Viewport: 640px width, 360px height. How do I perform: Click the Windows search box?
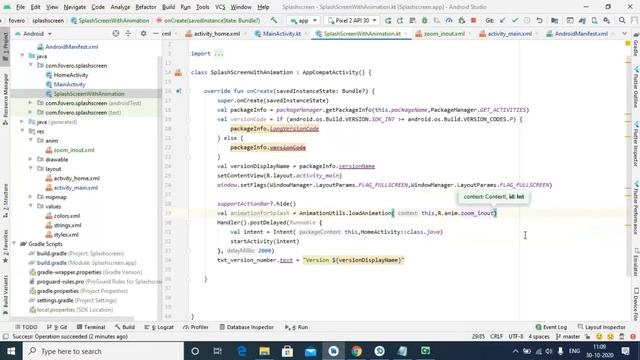[103, 351]
